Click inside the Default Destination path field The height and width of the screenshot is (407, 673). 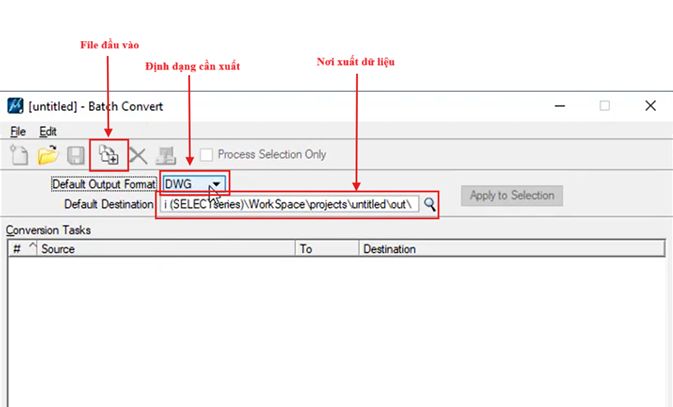click(x=290, y=204)
